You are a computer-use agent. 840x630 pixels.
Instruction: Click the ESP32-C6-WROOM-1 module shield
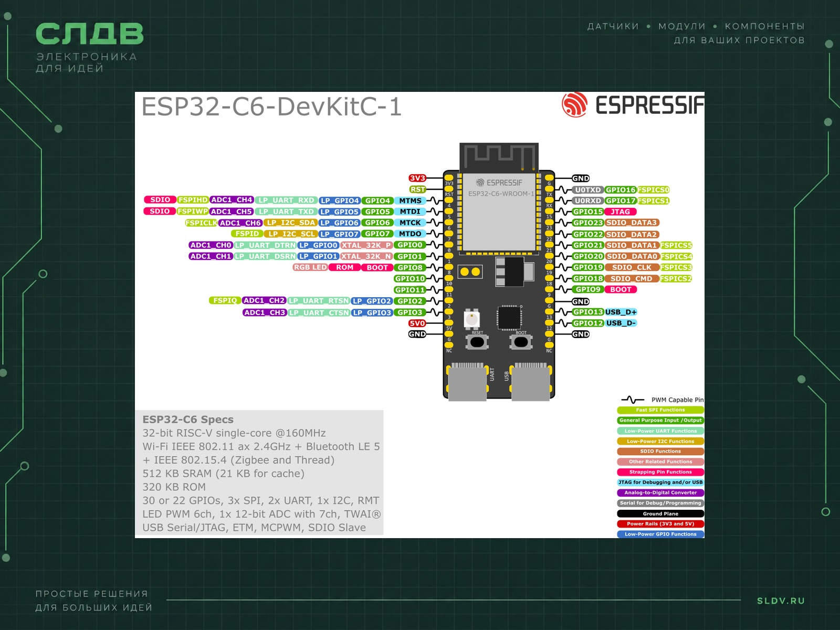click(499, 211)
